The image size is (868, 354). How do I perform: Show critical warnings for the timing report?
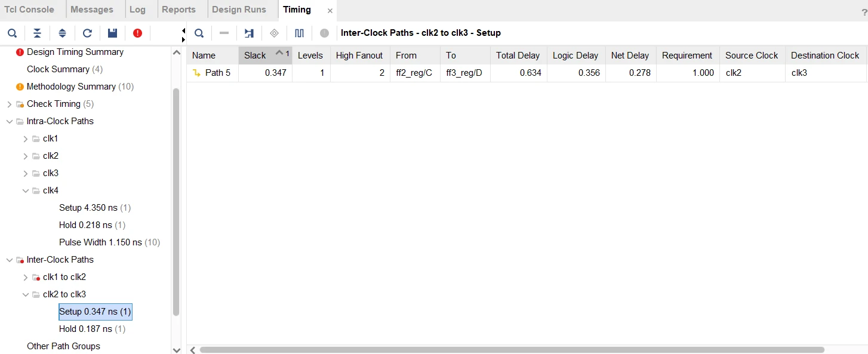[137, 33]
